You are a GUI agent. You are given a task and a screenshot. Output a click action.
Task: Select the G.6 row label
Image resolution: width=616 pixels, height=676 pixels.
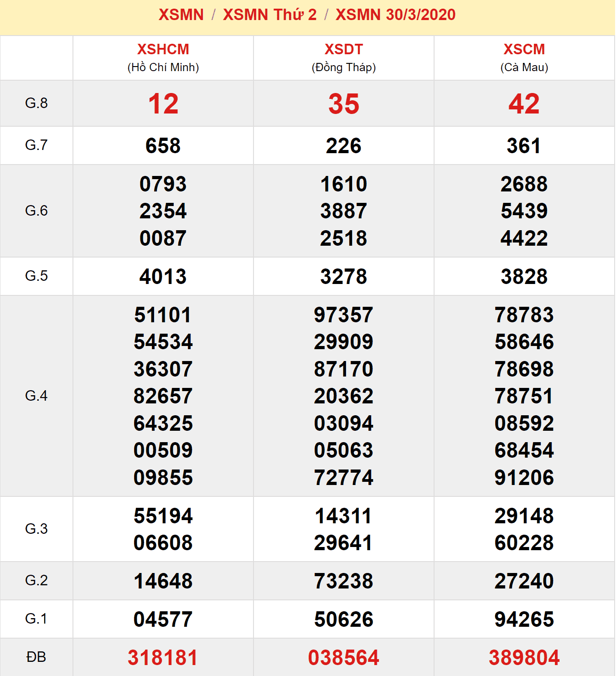[x=36, y=211]
